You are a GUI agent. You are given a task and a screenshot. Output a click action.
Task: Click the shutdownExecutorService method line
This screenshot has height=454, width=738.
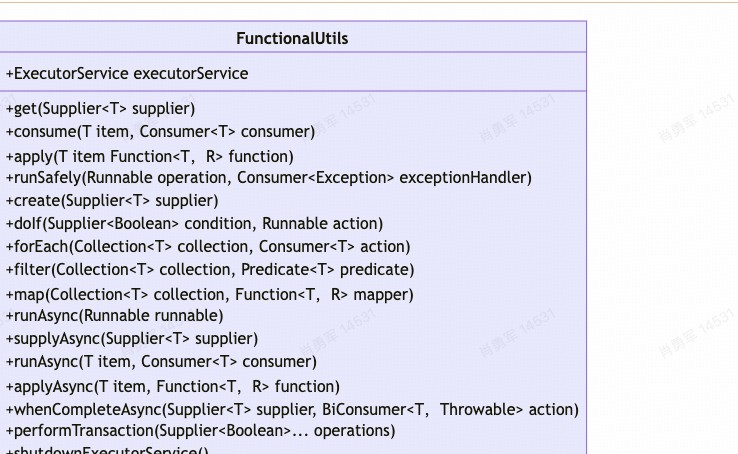pos(107,450)
